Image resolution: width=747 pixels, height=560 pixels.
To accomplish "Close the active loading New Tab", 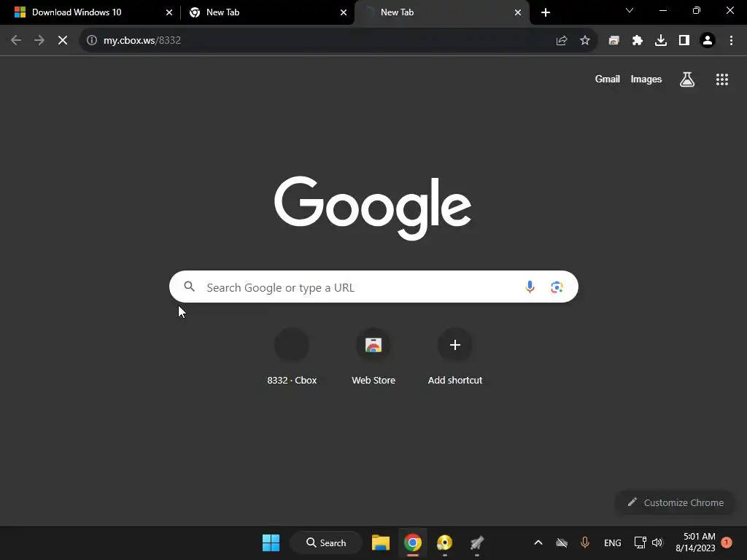I will (518, 12).
